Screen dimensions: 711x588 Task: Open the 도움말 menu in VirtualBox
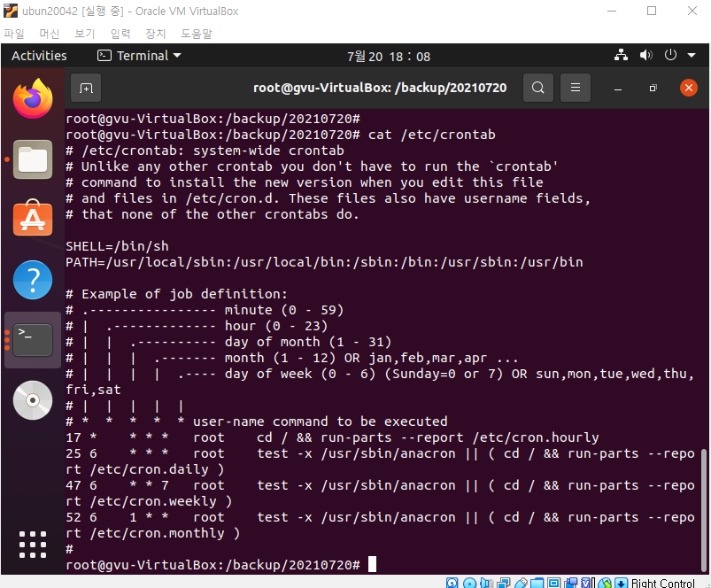pyautogui.click(x=197, y=34)
